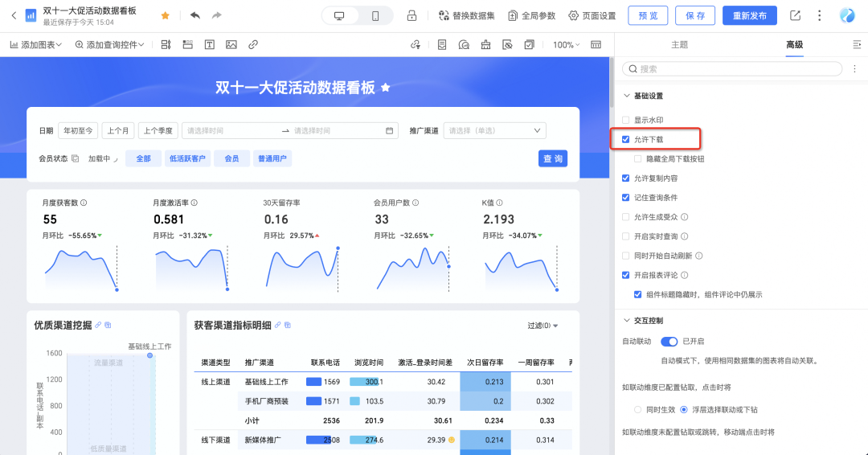Uncheck 允许复制内容
Image resolution: width=868 pixels, height=455 pixels.
[625, 178]
